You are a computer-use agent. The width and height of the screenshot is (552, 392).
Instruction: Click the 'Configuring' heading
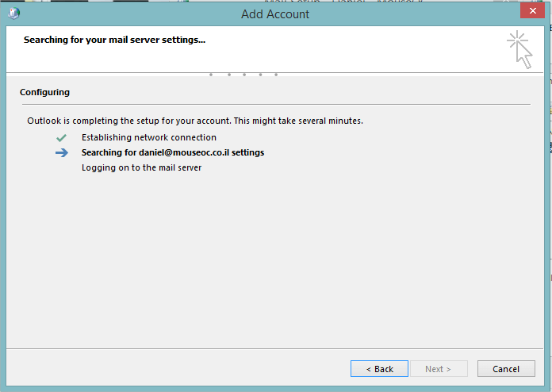[x=44, y=92]
